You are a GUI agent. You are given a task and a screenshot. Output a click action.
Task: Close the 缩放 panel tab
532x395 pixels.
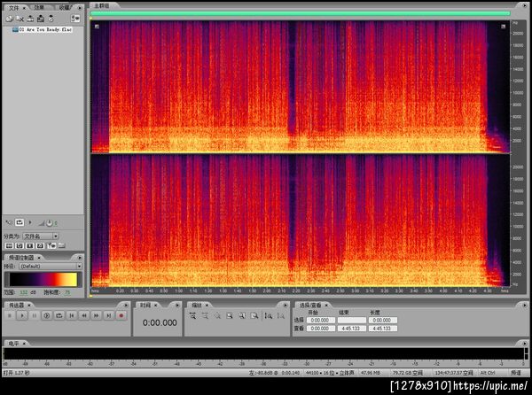207,306
